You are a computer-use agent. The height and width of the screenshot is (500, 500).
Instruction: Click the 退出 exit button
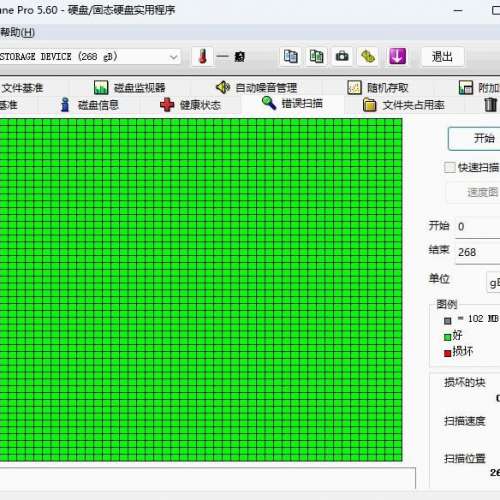pos(442,57)
